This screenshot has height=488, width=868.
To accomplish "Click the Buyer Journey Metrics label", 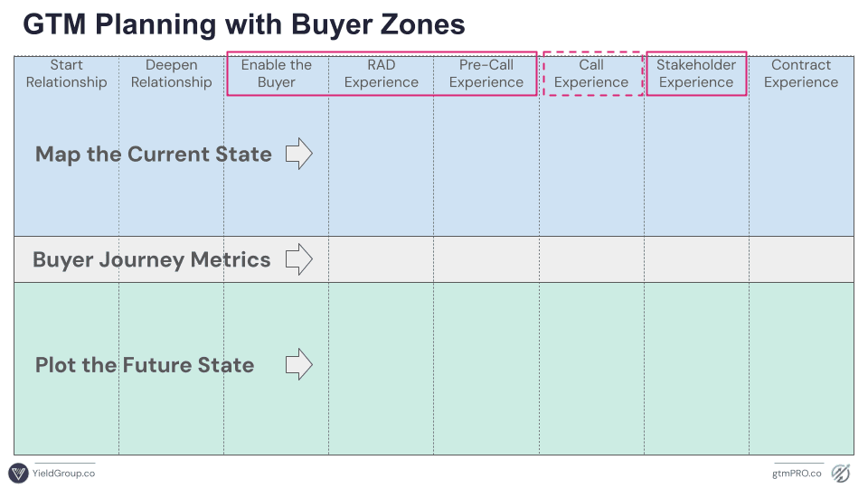I will [x=151, y=260].
